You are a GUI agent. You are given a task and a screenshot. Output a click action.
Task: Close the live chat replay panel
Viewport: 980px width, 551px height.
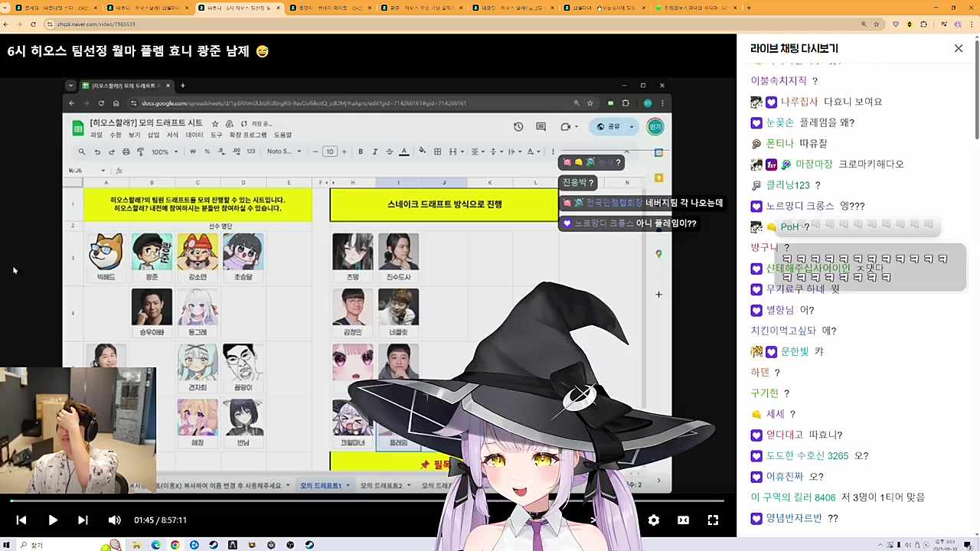point(959,48)
